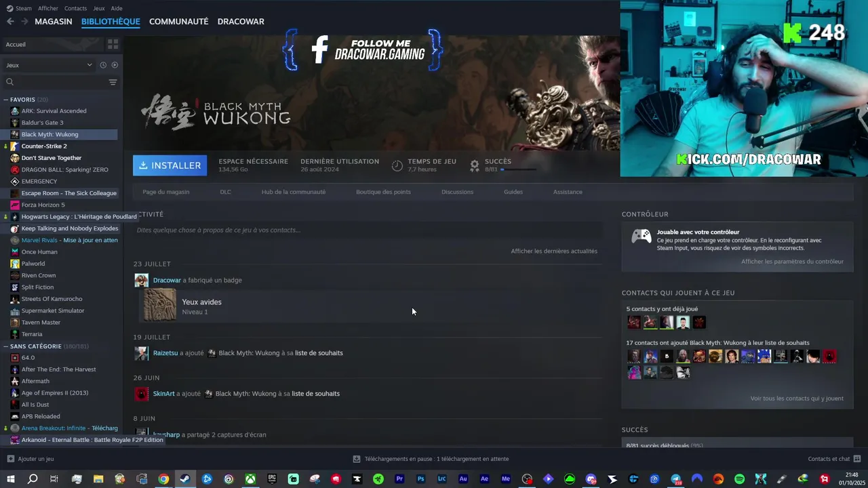Click the succès progress bar
Screen dimensions: 868x488
(x=518, y=169)
